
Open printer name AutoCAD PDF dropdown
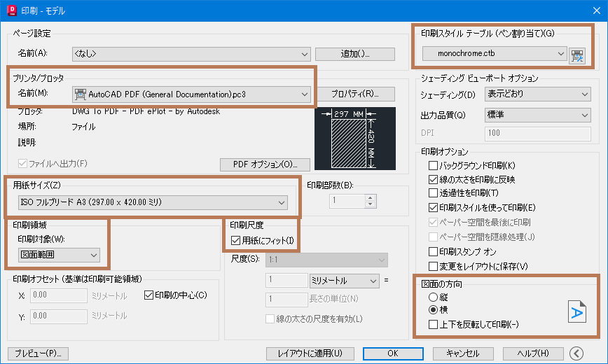click(191, 94)
